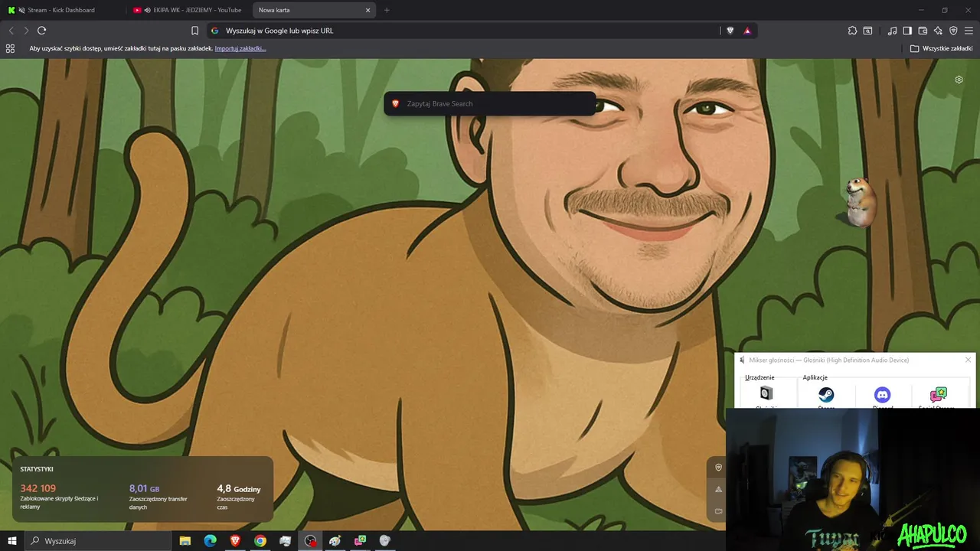The image size is (980, 551).
Task: Open Google Chrome from taskbar
Action: pos(260,541)
